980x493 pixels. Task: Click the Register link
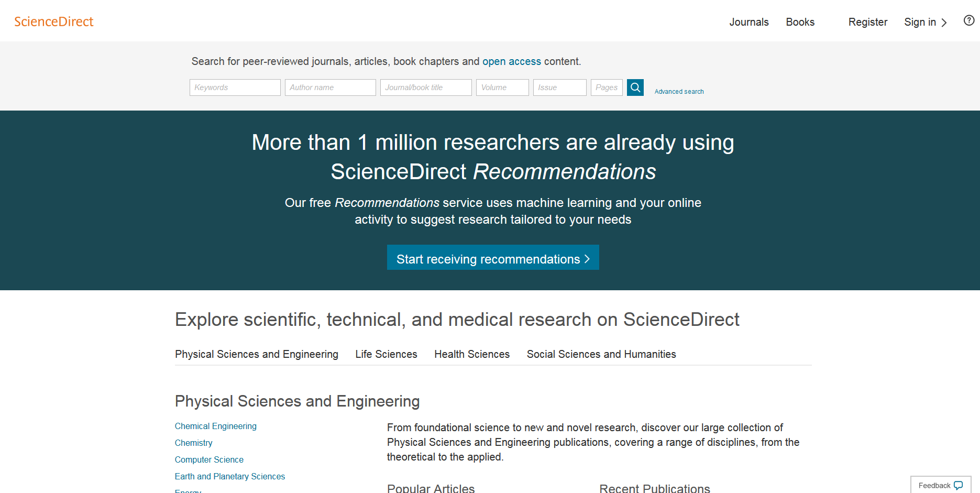867,22
